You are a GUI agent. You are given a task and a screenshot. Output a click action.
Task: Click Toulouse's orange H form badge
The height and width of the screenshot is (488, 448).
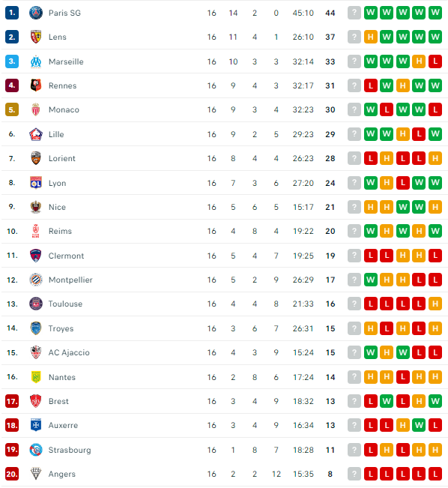[x=435, y=304]
